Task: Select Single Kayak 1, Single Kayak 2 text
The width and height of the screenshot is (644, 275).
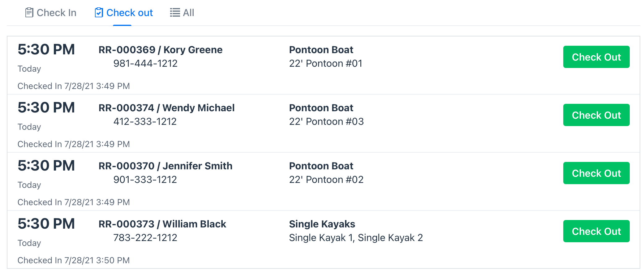Action: click(x=356, y=238)
